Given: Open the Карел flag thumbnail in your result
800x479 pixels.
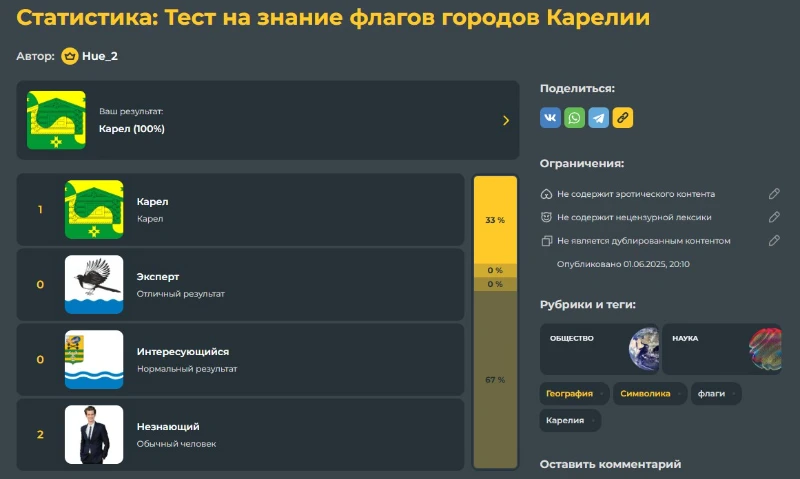Looking at the screenshot, I should pos(56,120).
